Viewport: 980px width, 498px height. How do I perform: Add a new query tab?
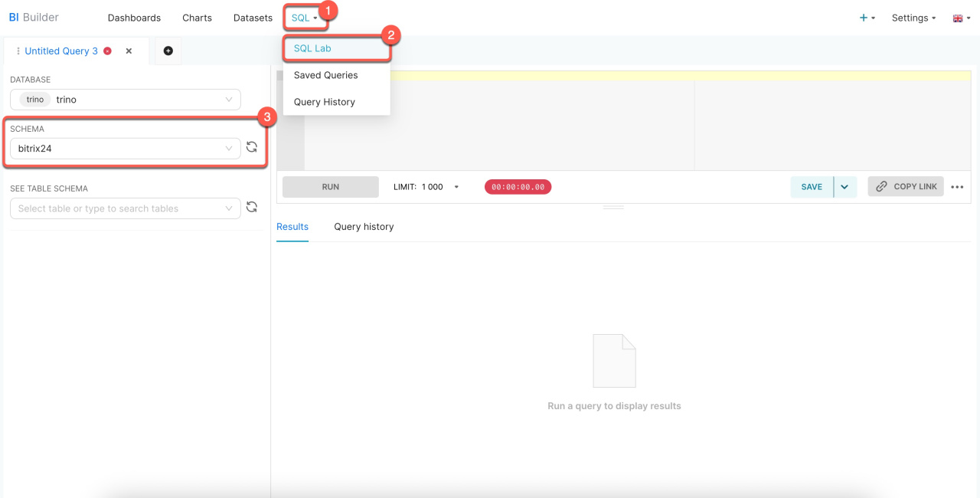click(x=168, y=51)
